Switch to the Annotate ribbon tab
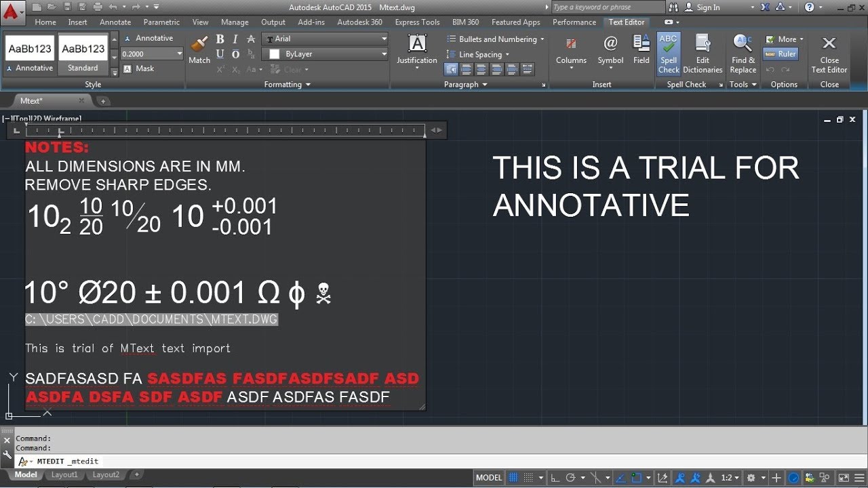The height and width of the screenshot is (488, 868). point(115,22)
